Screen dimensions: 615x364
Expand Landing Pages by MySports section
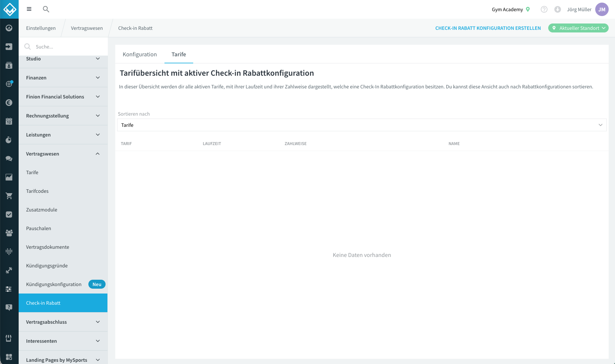63,359
